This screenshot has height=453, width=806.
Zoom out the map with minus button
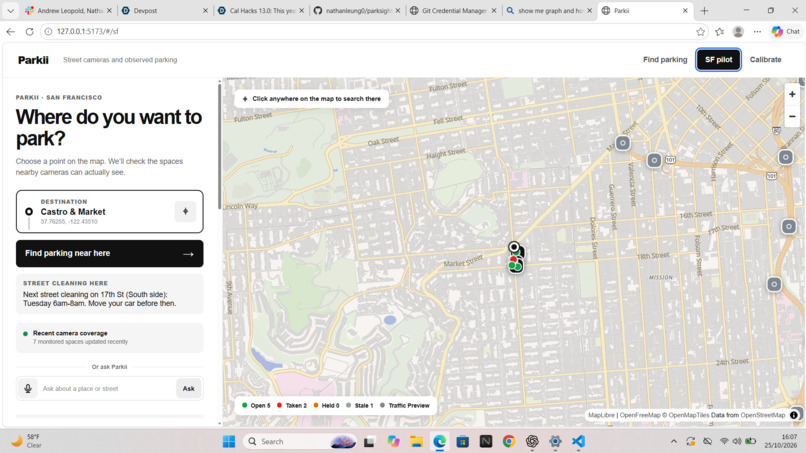792,117
